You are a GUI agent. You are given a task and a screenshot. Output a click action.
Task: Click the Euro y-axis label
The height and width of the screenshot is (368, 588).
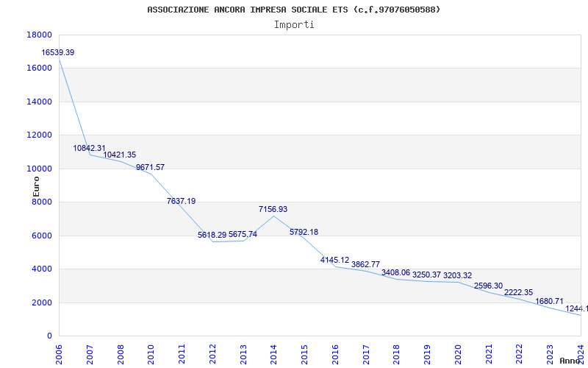[x=36, y=187]
